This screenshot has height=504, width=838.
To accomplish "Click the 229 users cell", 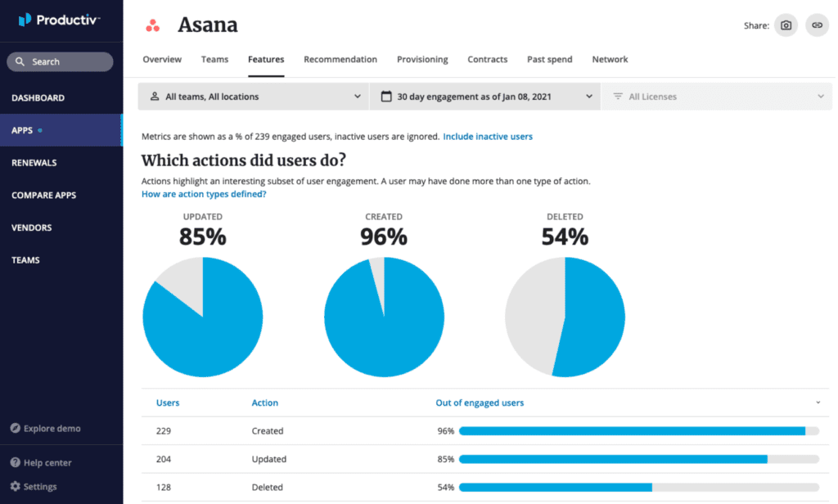I will tap(164, 431).
